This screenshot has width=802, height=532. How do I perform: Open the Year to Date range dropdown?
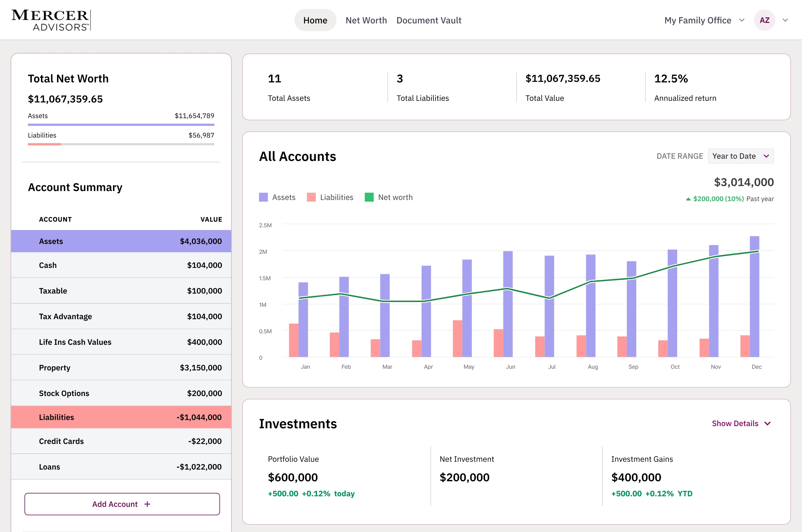click(x=741, y=156)
